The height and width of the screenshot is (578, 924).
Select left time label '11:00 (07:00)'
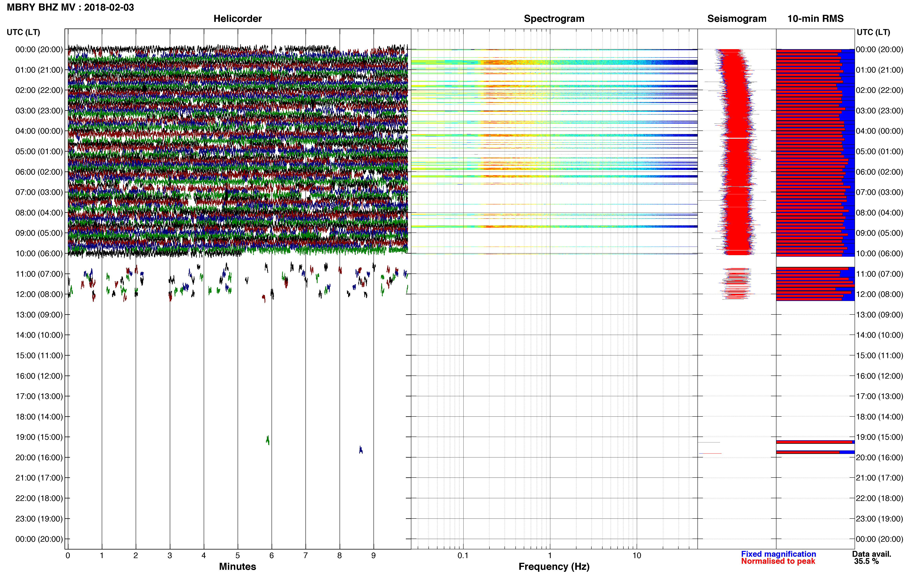(39, 274)
